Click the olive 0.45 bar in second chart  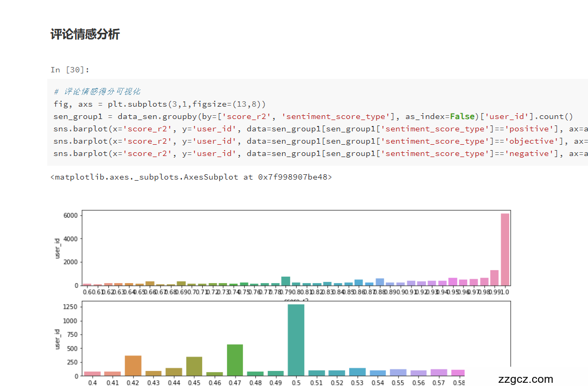click(x=194, y=366)
